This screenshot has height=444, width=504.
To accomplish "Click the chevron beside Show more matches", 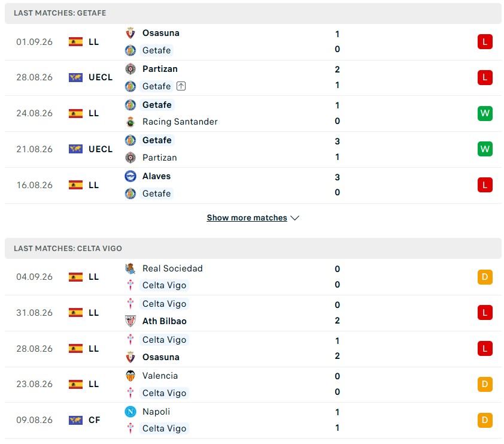I will click(x=294, y=218).
